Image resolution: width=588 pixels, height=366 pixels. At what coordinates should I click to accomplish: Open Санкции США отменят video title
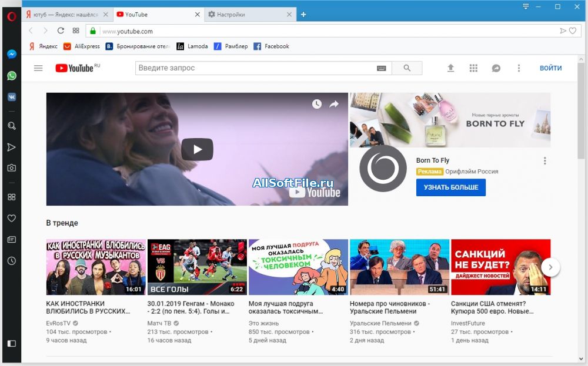pos(492,307)
